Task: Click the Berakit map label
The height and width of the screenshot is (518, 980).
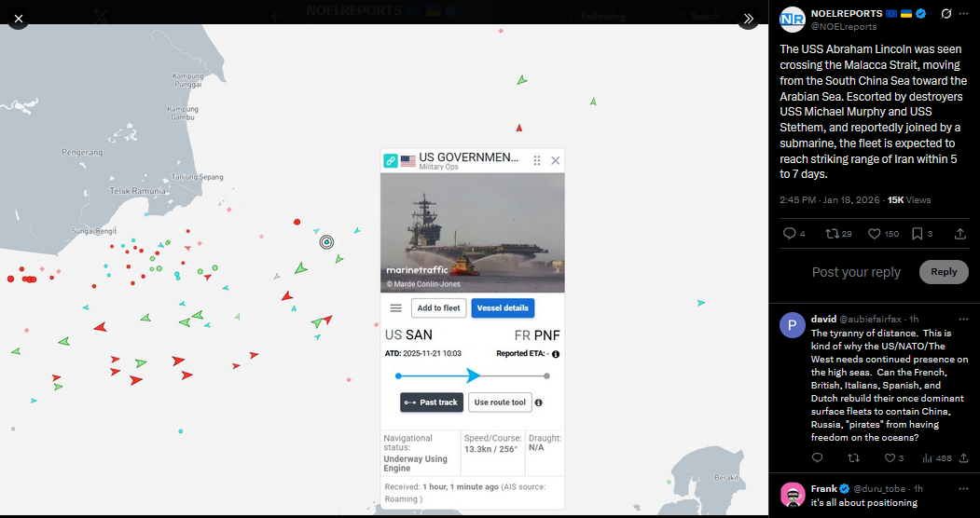Action: [x=726, y=478]
